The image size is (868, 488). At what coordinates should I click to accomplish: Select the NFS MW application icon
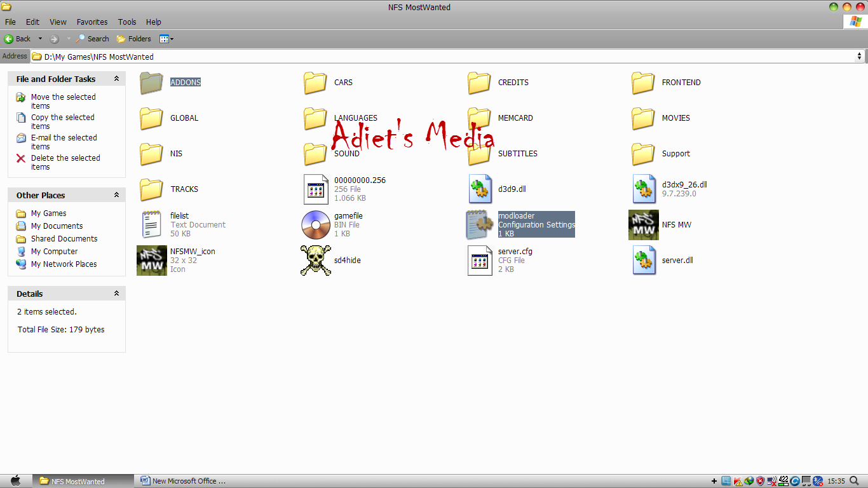(x=644, y=225)
